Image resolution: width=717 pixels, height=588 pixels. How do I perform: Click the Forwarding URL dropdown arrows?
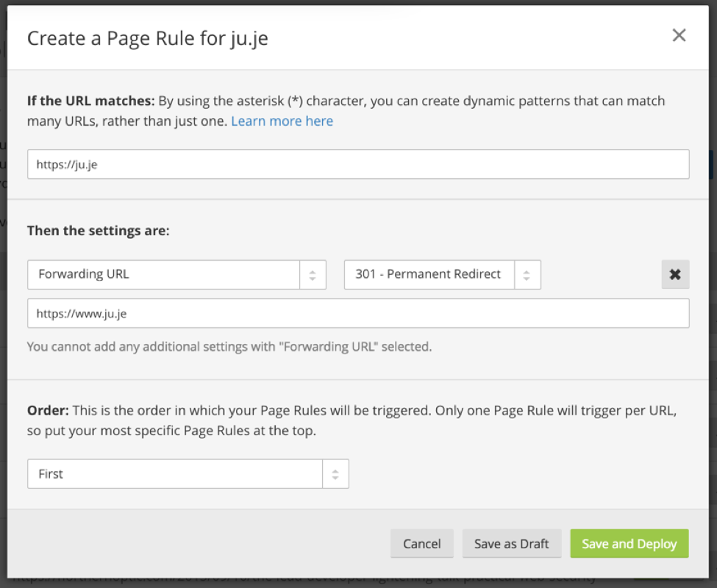tap(313, 275)
